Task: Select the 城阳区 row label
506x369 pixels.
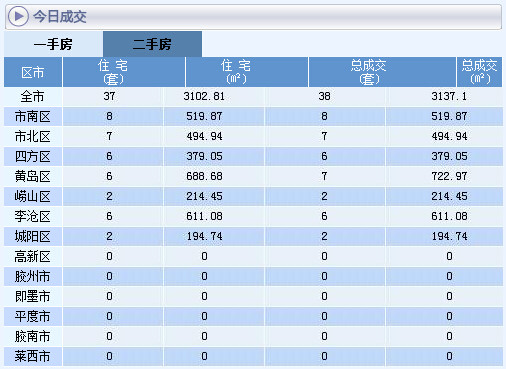Action: click(x=32, y=237)
